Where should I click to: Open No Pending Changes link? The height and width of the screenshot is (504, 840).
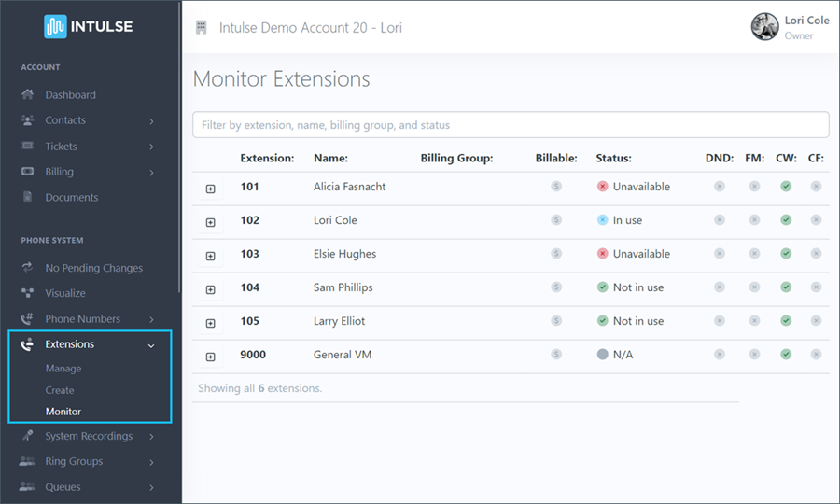point(93,268)
